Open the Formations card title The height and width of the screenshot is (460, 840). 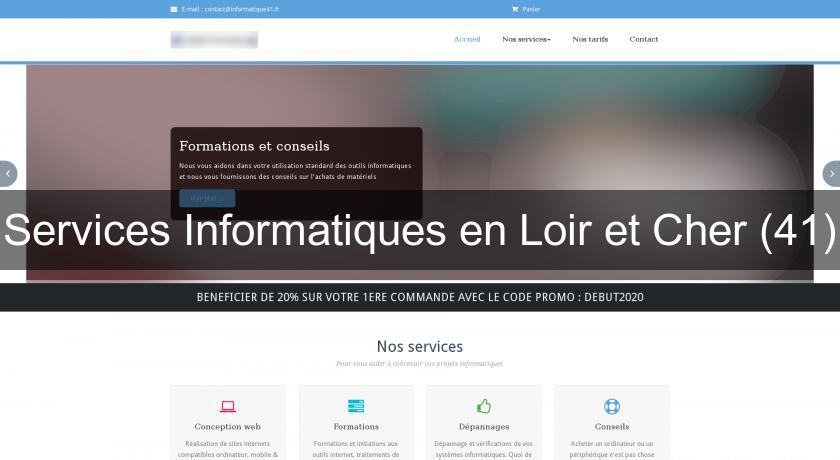pyautogui.click(x=356, y=427)
